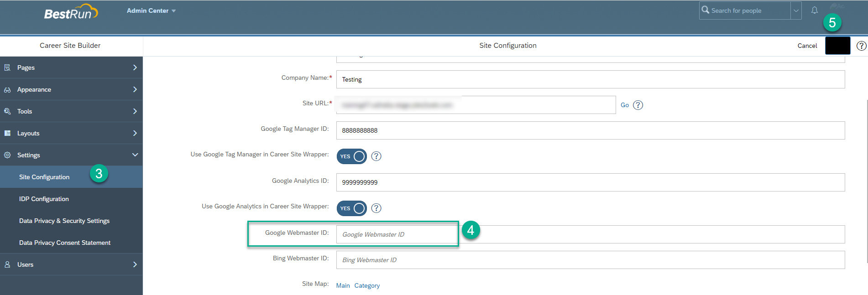Expand the Appearance section chevron

(135, 89)
